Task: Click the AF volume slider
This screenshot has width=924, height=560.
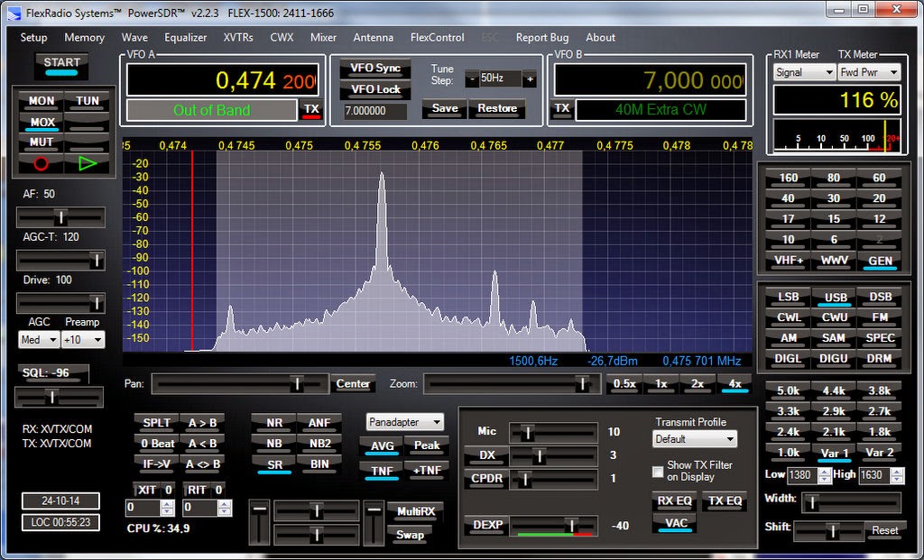Action: point(60,217)
